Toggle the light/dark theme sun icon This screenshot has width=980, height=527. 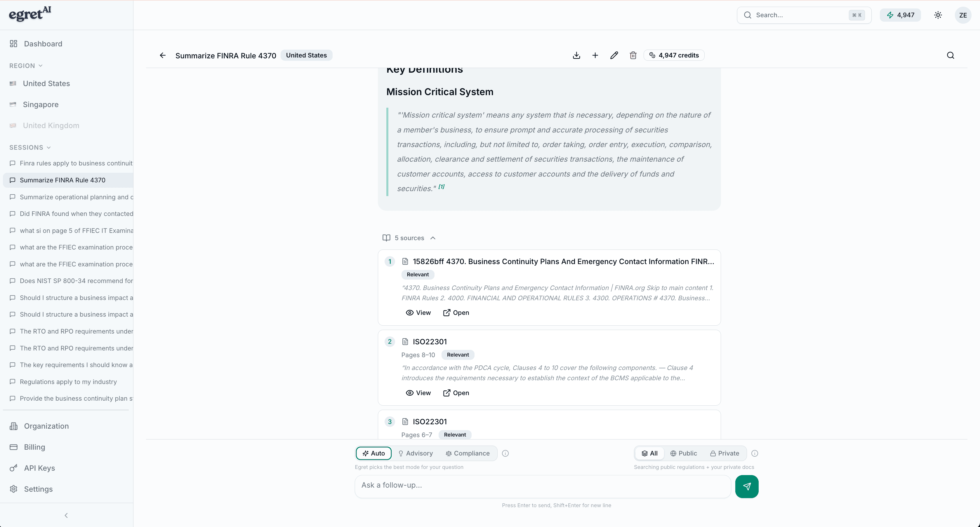pos(938,15)
